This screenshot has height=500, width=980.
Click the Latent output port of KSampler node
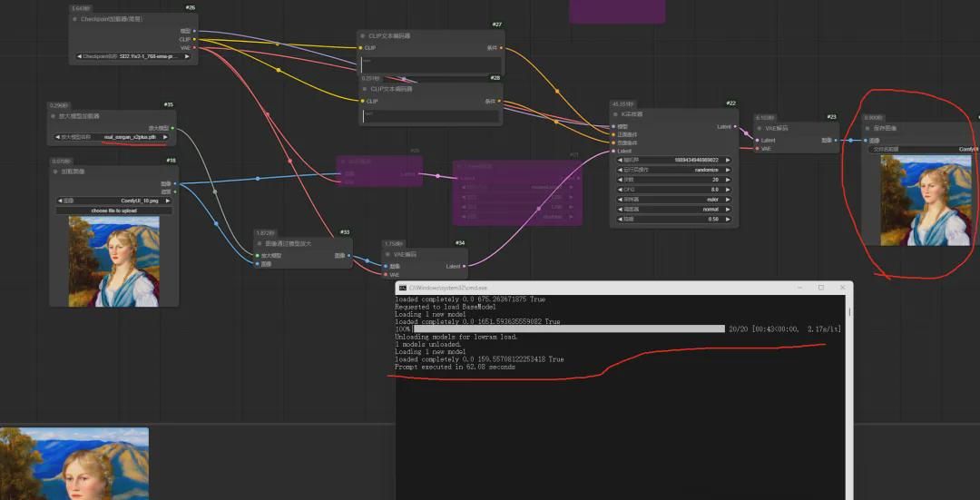pos(734,127)
